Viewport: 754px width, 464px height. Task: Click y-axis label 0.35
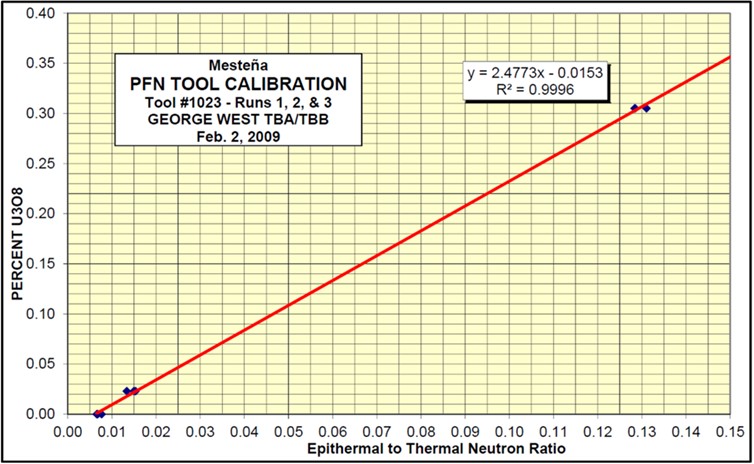tap(41, 63)
